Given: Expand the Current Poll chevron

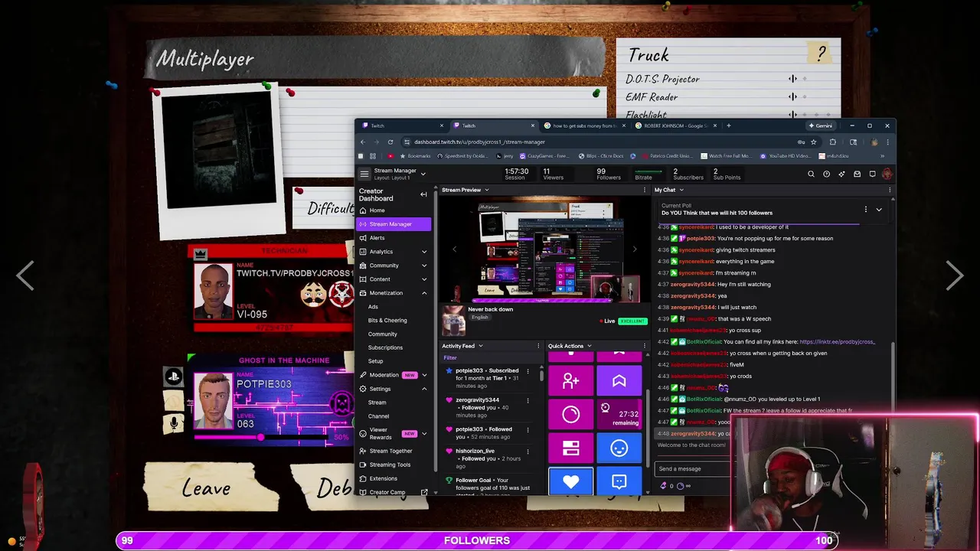Looking at the screenshot, I should tap(879, 209).
